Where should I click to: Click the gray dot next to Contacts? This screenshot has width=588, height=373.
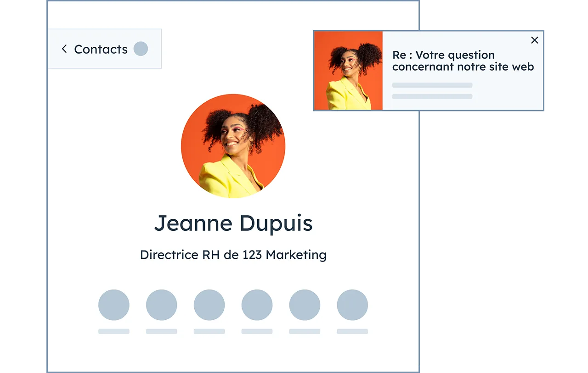(x=141, y=49)
